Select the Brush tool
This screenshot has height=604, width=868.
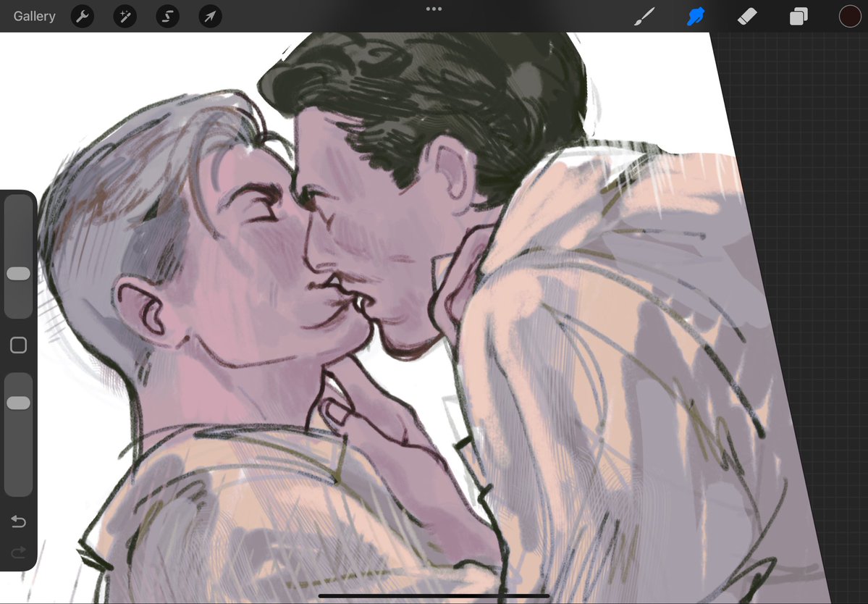(x=644, y=17)
